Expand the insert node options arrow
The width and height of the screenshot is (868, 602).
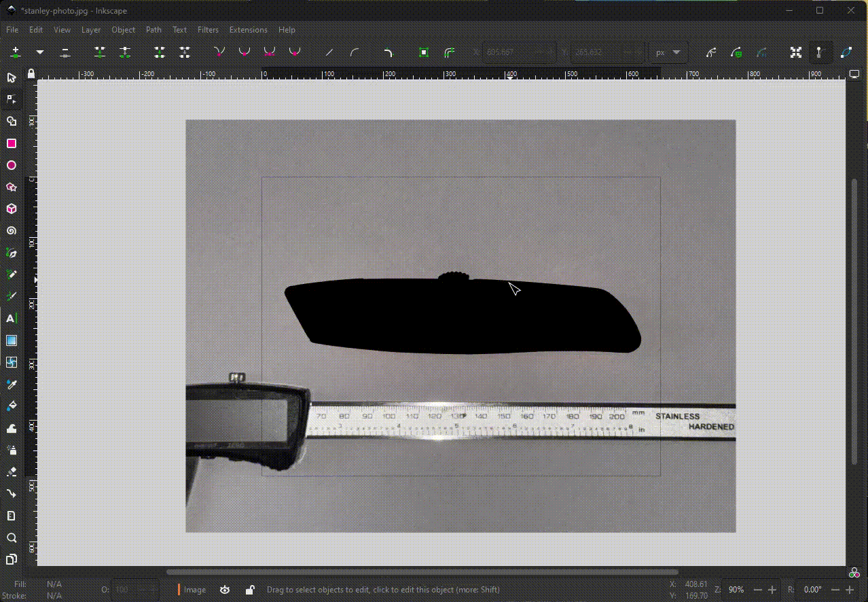(x=40, y=52)
